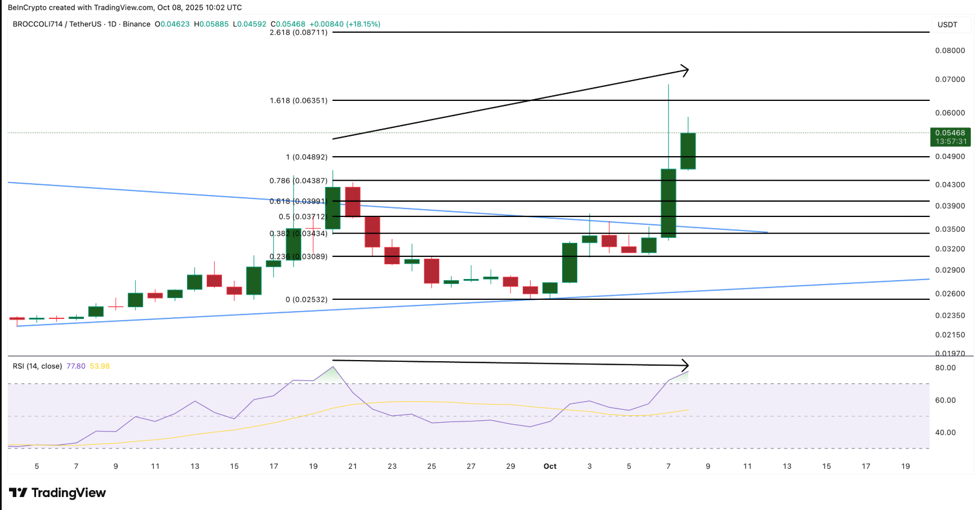Click the 1 (0.04892) Fibonacci level label

(306, 157)
